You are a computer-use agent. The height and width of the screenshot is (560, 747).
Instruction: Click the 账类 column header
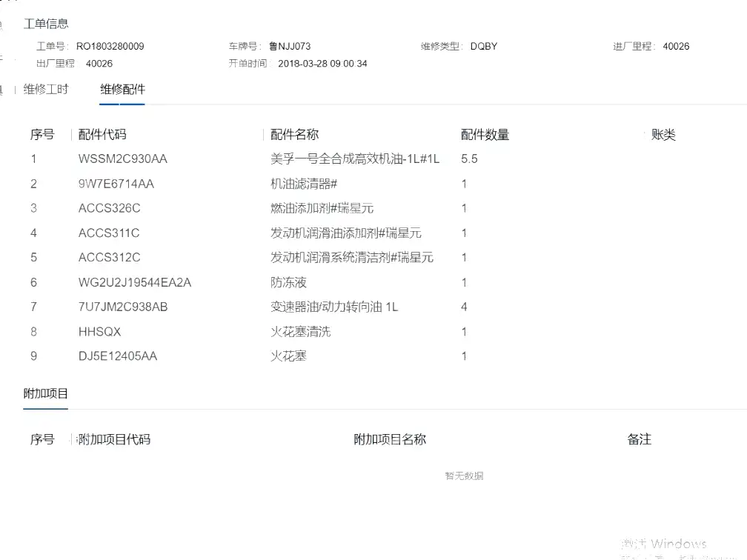point(663,135)
